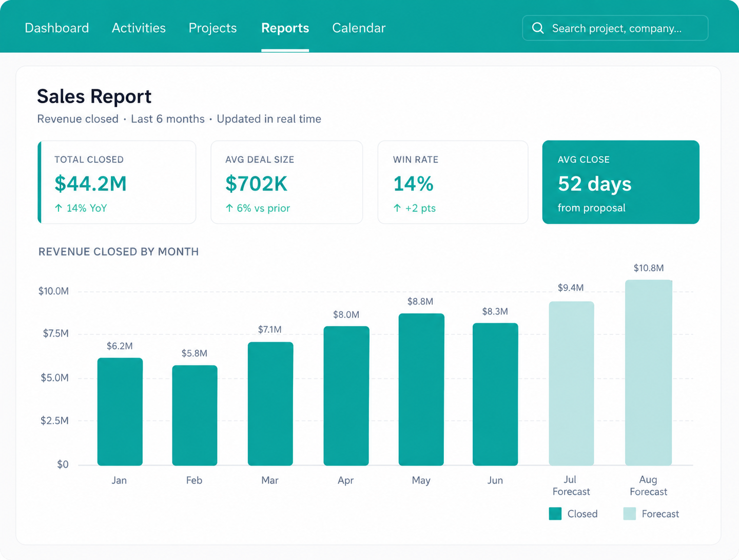Viewport: 739px width, 560px height.
Task: Click the Revenue closed subtitle text
Action: (x=78, y=119)
